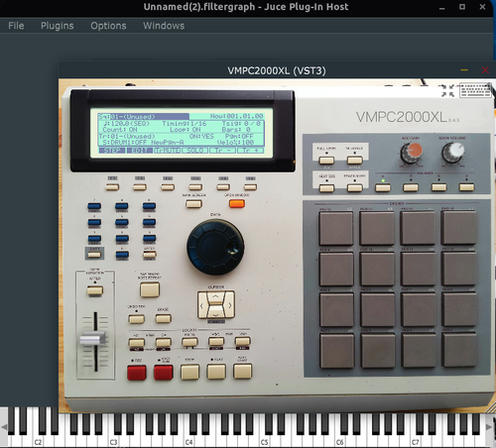The width and height of the screenshot is (496, 448).
Task: Click the UNDO SEQ button
Action: pyautogui.click(x=136, y=319)
